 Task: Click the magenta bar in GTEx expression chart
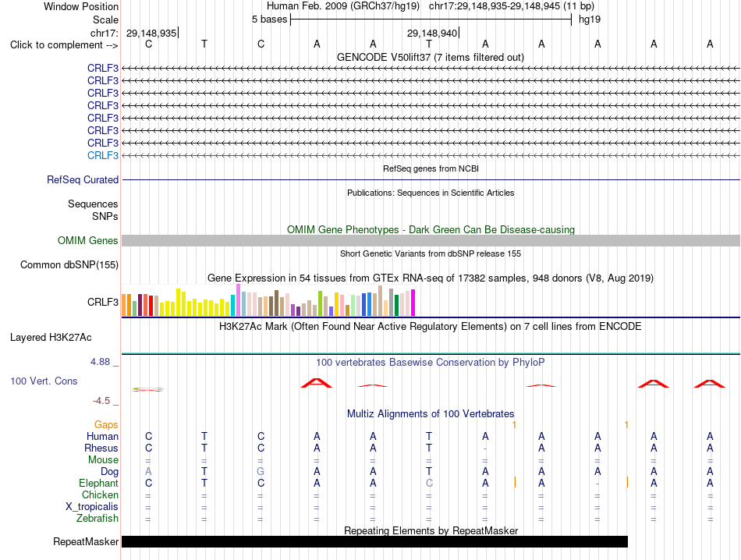pyautogui.click(x=413, y=303)
